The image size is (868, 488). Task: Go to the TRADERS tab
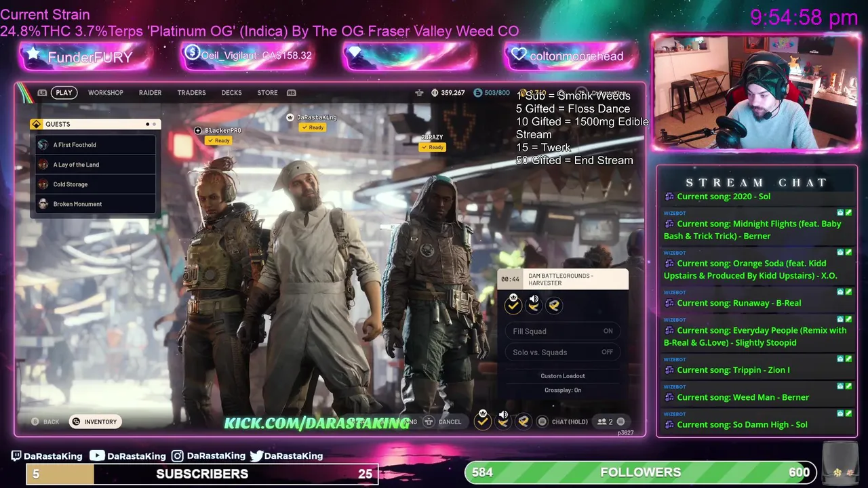point(191,93)
